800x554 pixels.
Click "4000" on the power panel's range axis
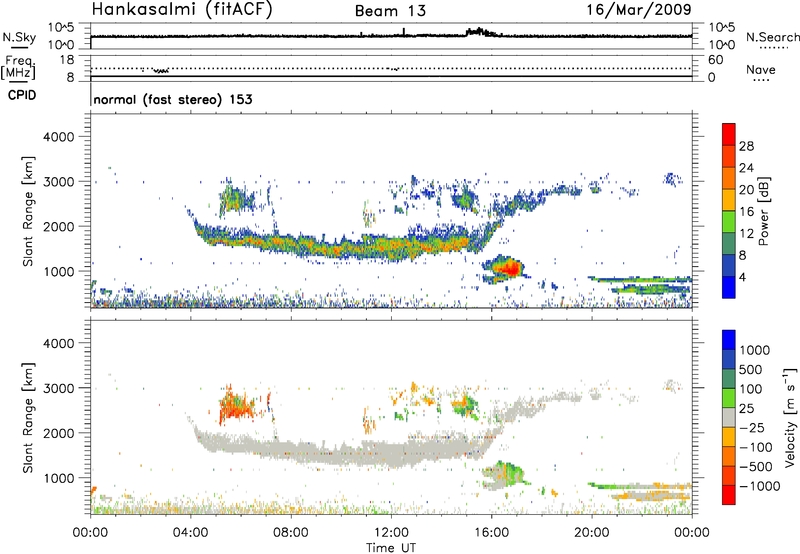(58, 137)
